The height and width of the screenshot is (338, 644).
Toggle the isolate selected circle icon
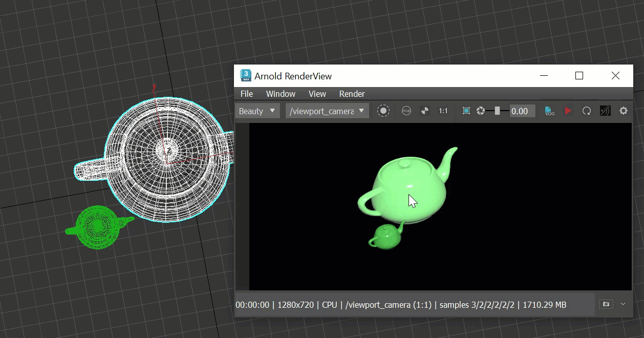(x=383, y=111)
